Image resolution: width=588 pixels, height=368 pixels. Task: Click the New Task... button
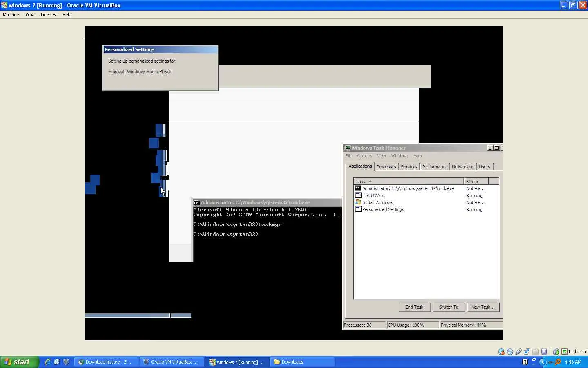483,307
